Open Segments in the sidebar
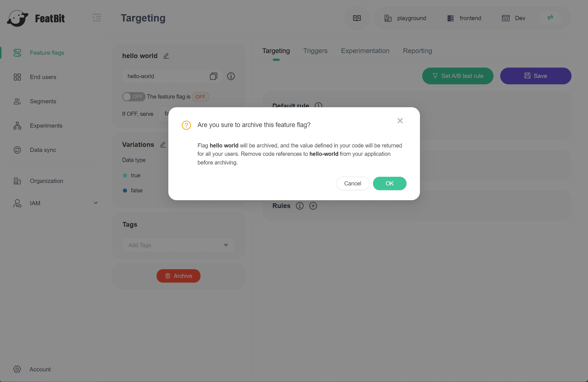The image size is (588, 382). pyautogui.click(x=43, y=101)
